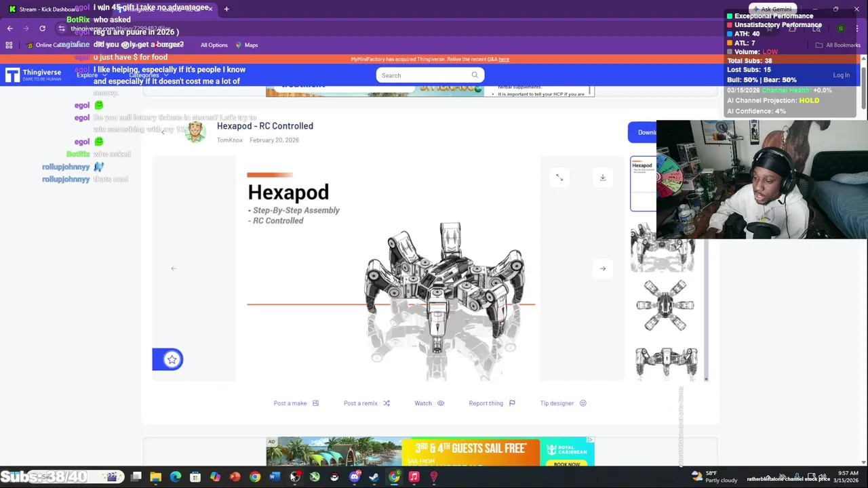The width and height of the screenshot is (868, 488).
Task: Click the browser Back arrow
Action: coord(9,28)
